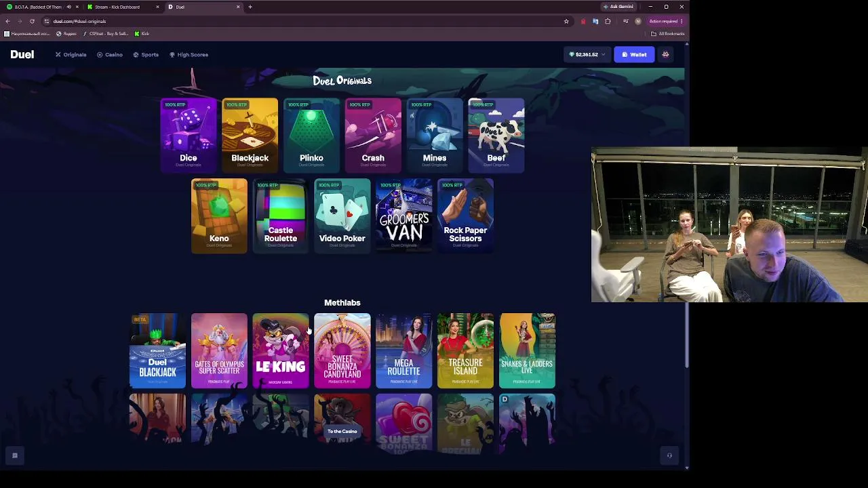The height and width of the screenshot is (488, 868).
Task: Go forward in the browser
Action: [x=20, y=21]
